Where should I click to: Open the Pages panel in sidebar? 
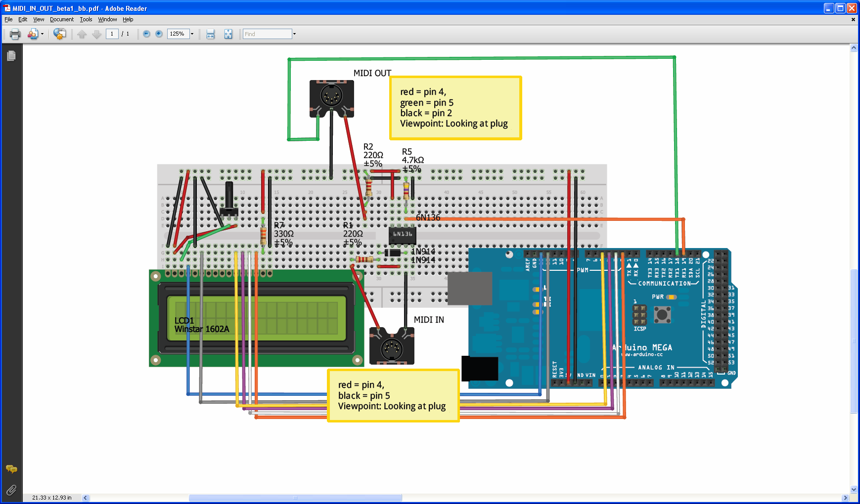(x=11, y=56)
